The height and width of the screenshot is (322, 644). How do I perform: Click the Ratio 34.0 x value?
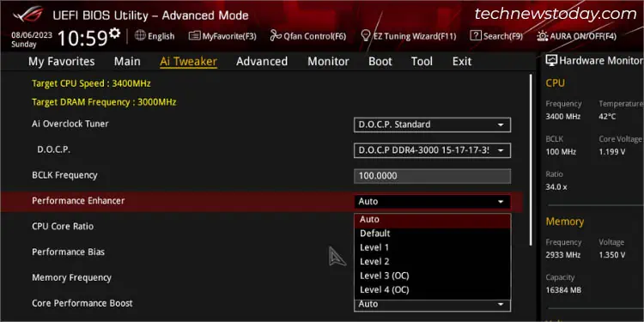(556, 187)
